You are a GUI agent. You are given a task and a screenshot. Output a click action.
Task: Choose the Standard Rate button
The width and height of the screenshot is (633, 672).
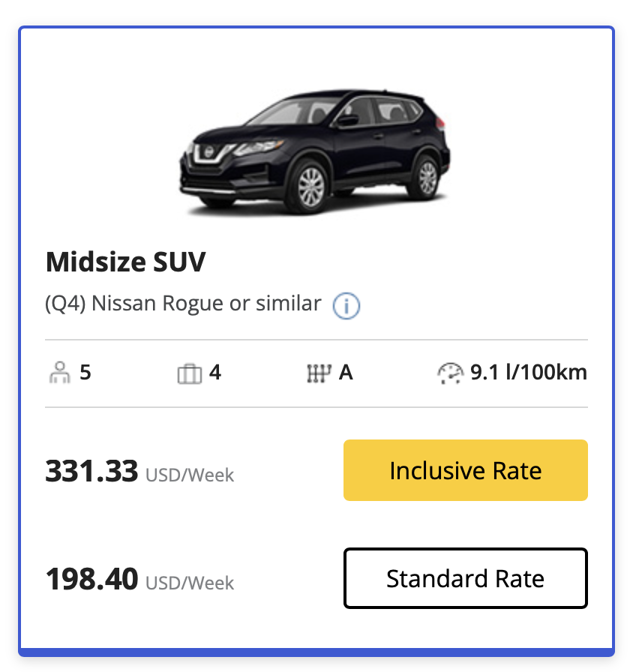(x=465, y=578)
